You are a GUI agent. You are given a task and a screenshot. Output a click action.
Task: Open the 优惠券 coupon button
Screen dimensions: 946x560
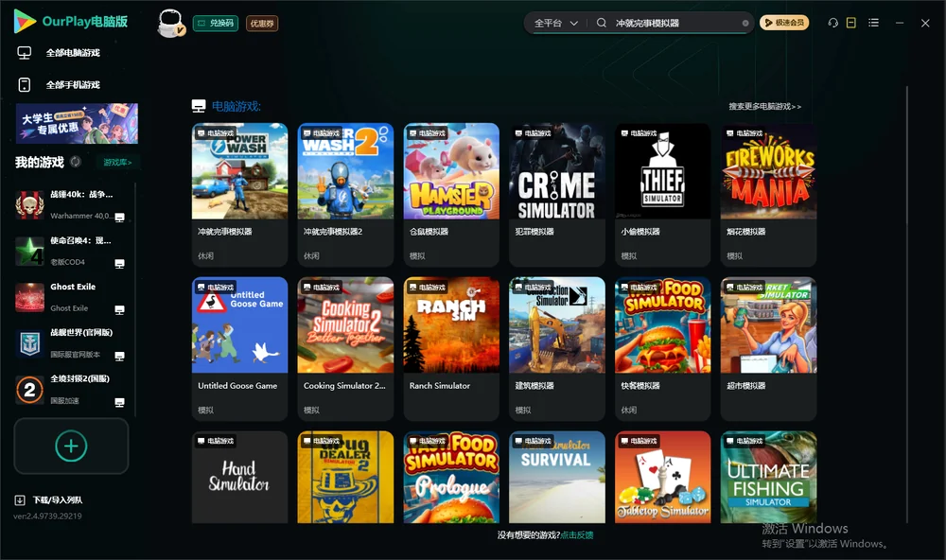[x=262, y=23]
